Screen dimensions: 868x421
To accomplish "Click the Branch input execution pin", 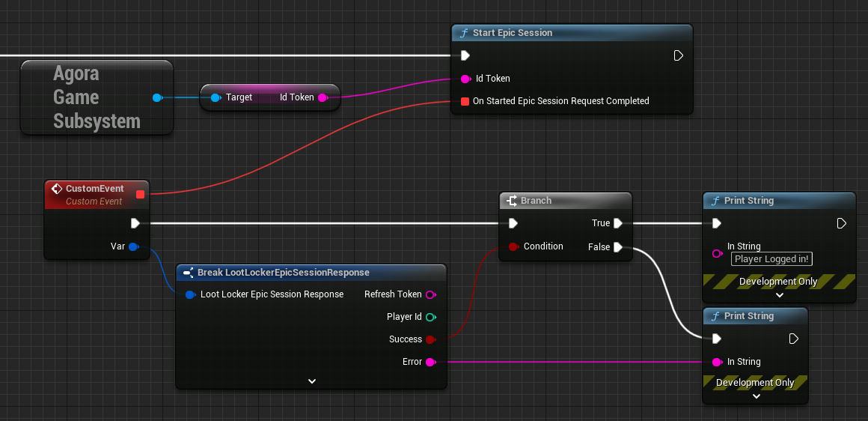I will point(513,223).
